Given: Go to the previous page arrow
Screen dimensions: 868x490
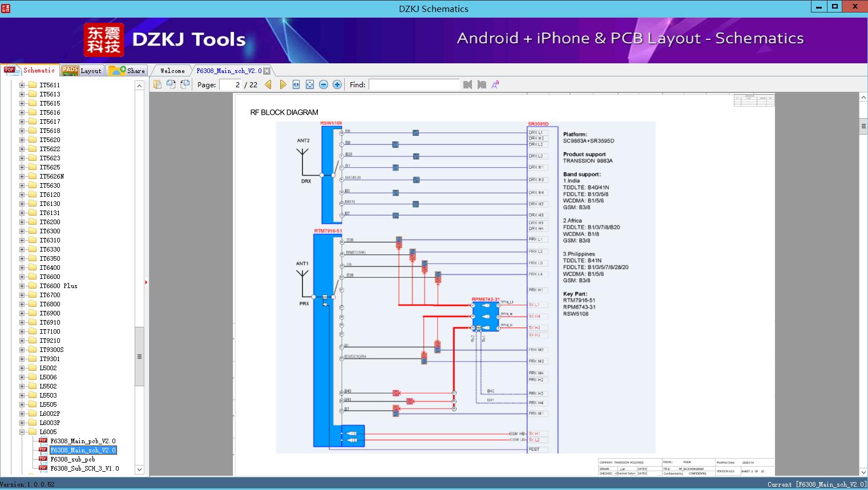Looking at the screenshot, I should pyautogui.click(x=268, y=84).
